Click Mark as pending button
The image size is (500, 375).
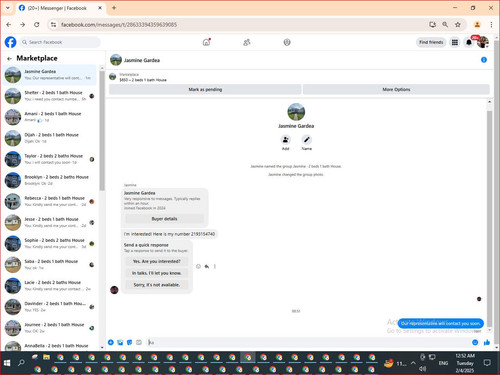(x=205, y=89)
